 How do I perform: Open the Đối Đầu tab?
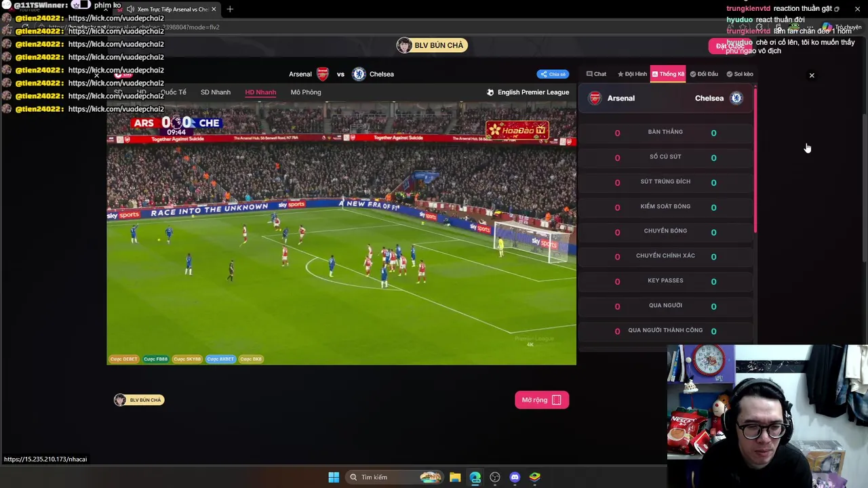(704, 74)
